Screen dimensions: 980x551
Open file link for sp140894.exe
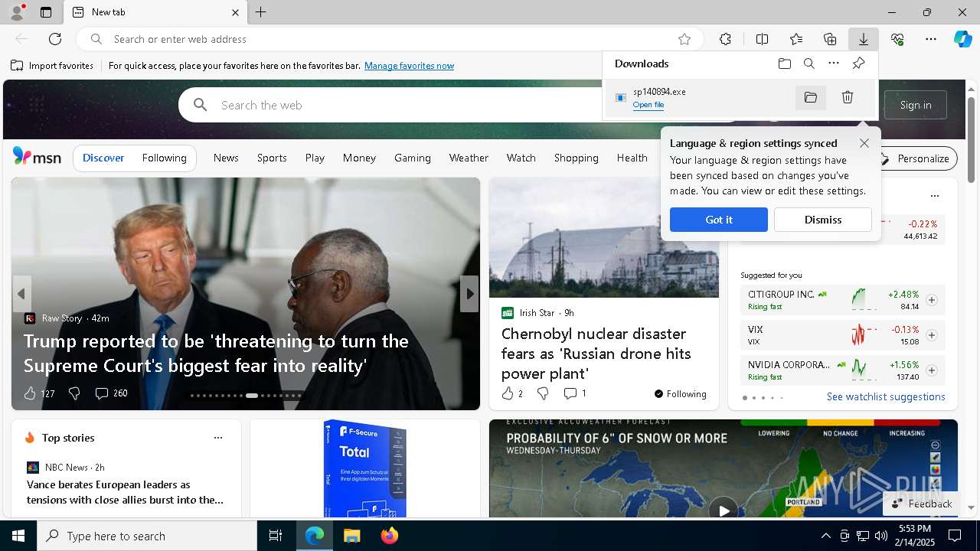pyautogui.click(x=648, y=105)
